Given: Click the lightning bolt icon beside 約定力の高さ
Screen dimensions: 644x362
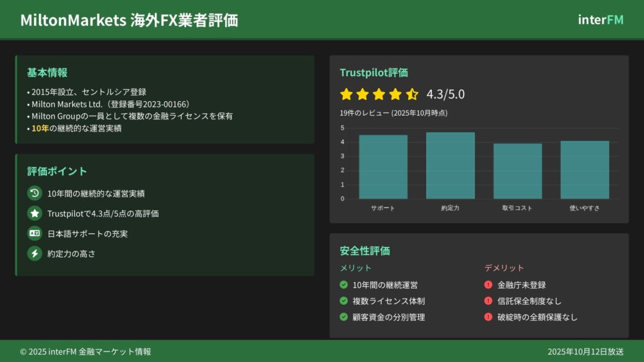Looking at the screenshot, I should click(35, 254).
